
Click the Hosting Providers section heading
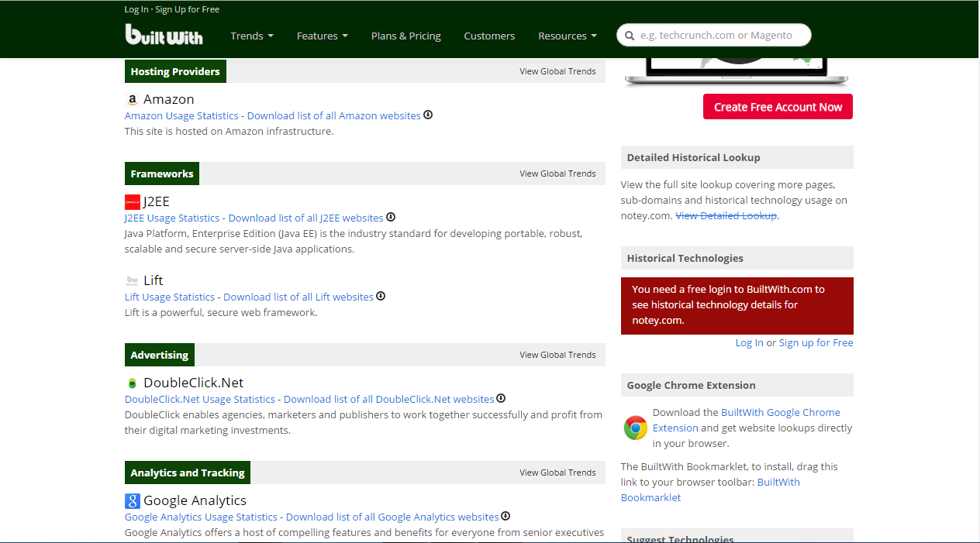175,71
